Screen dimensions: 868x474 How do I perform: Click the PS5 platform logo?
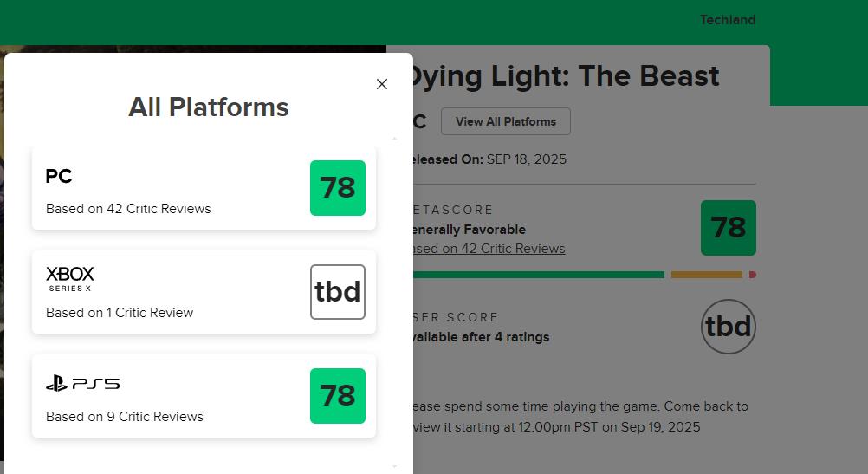coord(83,383)
